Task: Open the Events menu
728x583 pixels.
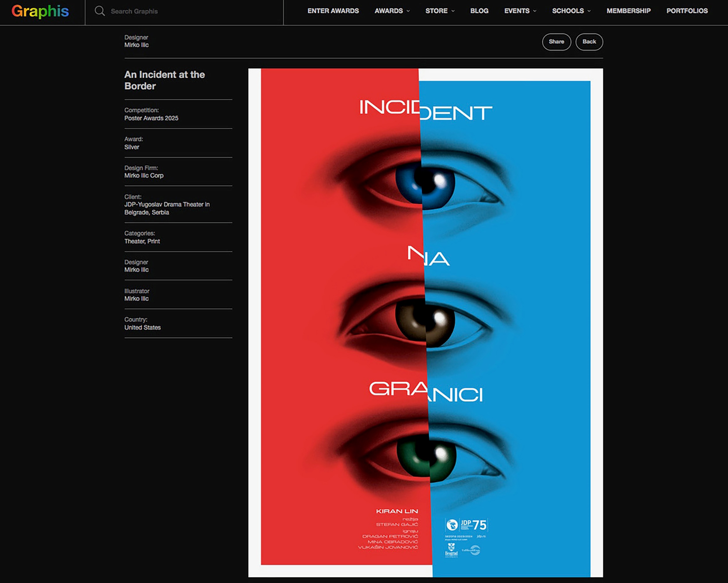Action: [517, 11]
